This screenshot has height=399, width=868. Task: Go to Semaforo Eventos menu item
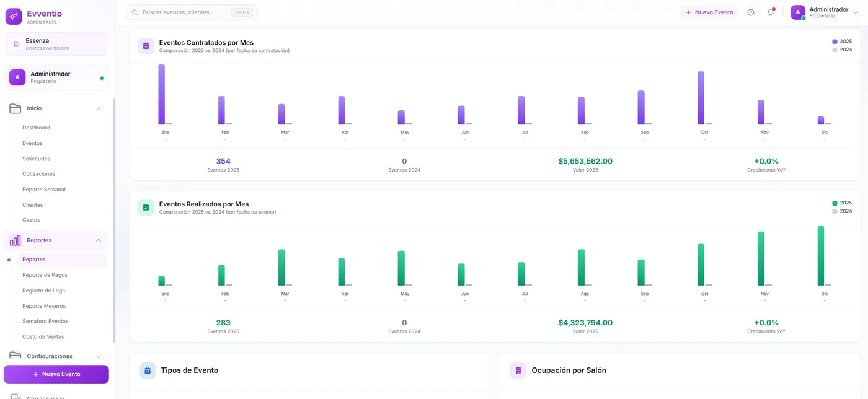click(x=45, y=322)
